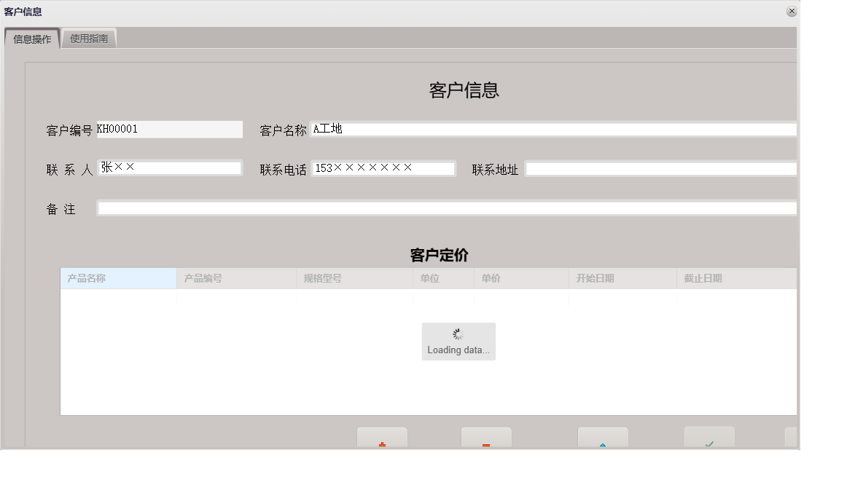Screen dimensions: 863x504
Task: Close the 客户信息 dialog
Action: 792,11
